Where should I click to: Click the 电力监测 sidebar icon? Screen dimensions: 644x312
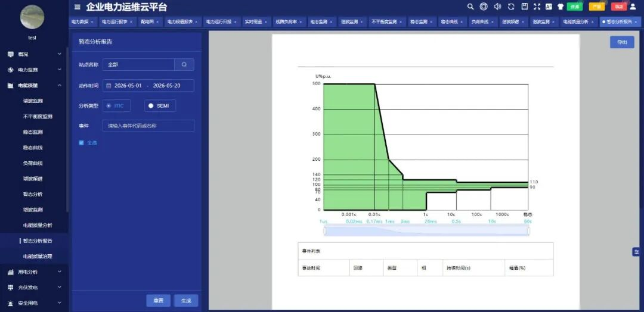[11, 70]
